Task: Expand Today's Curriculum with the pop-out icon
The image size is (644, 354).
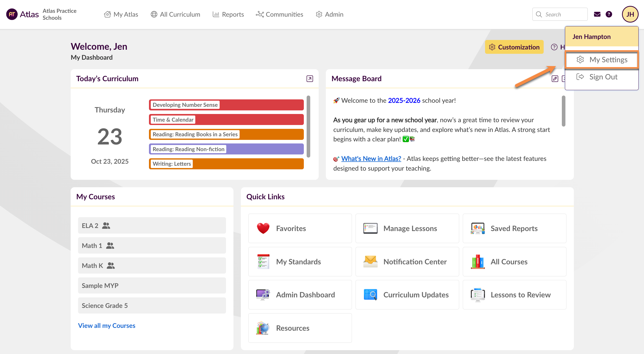Action: pyautogui.click(x=309, y=79)
